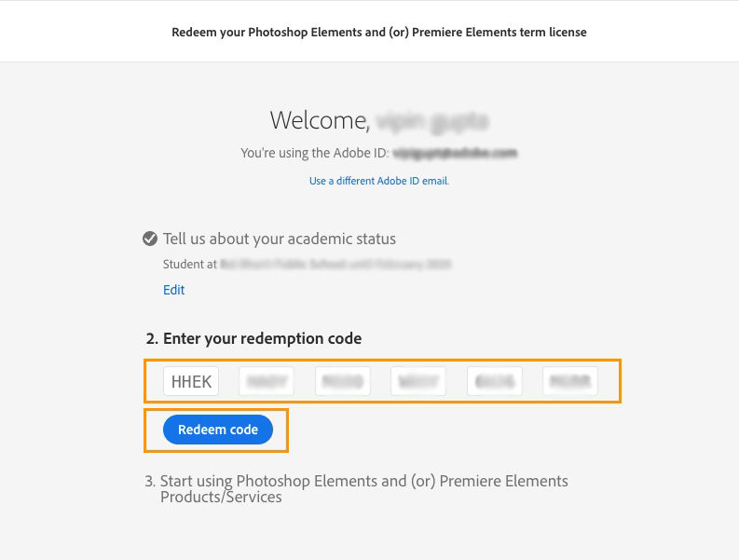Click the green checkmark beside academic status

150,239
